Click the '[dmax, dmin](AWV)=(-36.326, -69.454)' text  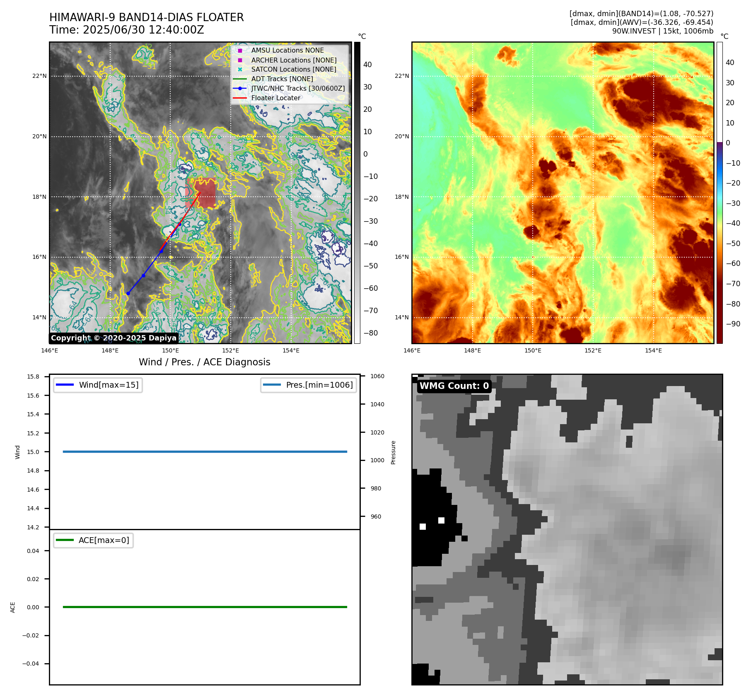[x=642, y=22]
